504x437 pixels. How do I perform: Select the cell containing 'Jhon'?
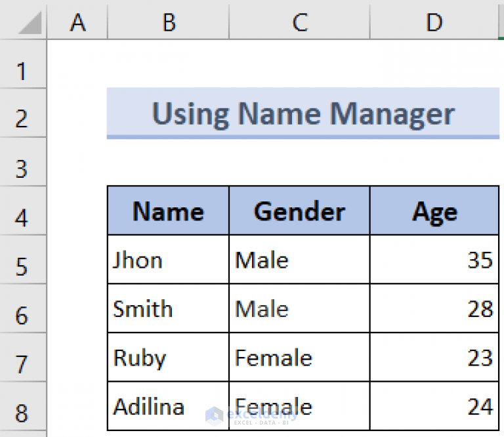click(x=169, y=260)
